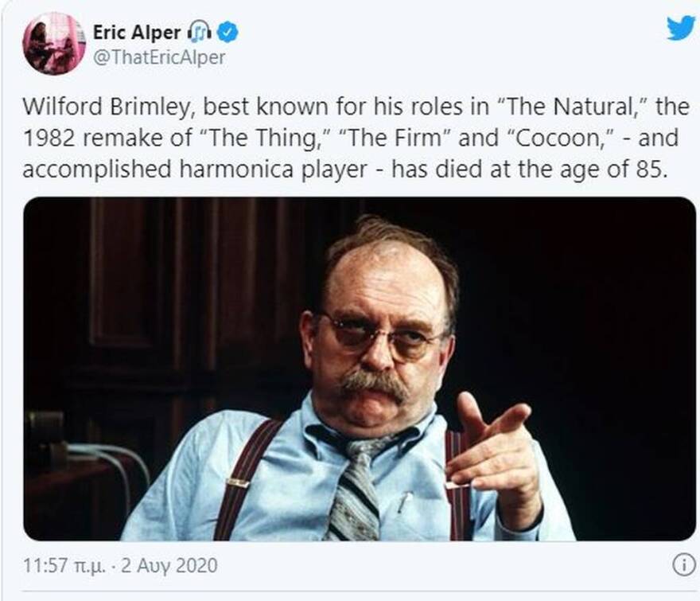Open Eric Alper's profile avatar
The width and height of the screenshot is (700, 601).
[x=53, y=44]
